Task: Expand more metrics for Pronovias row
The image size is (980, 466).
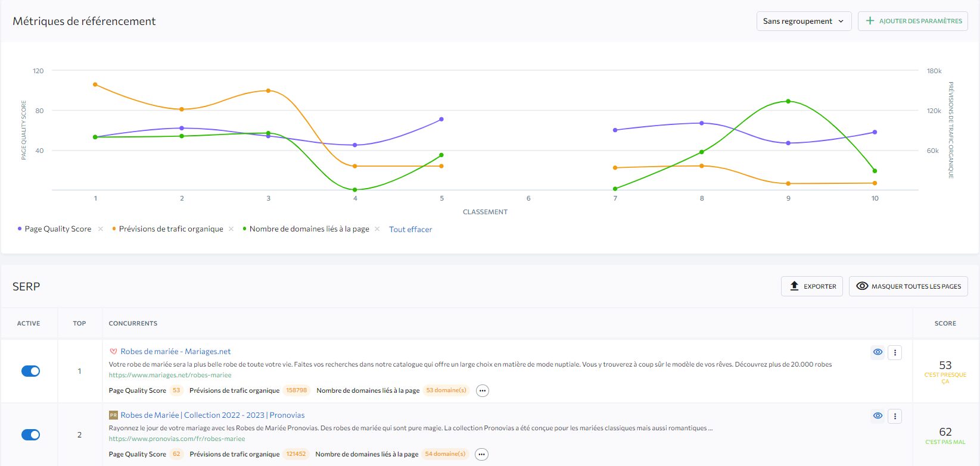Action: [x=481, y=455]
